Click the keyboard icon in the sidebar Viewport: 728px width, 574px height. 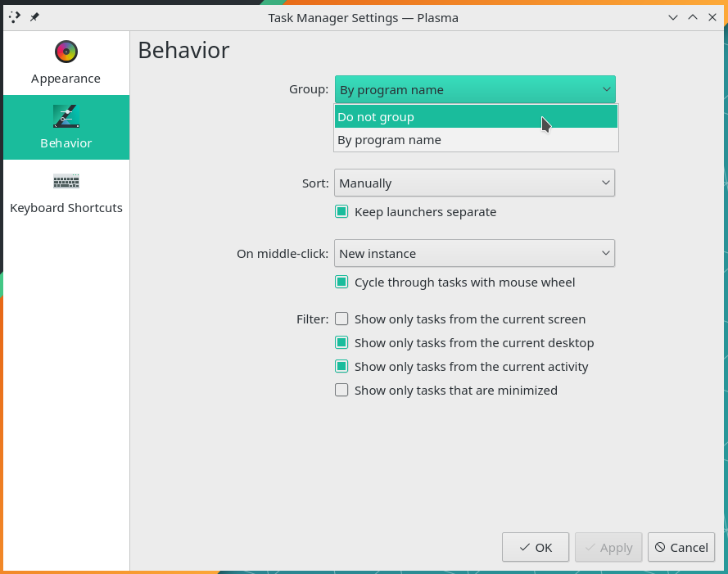pos(66,181)
